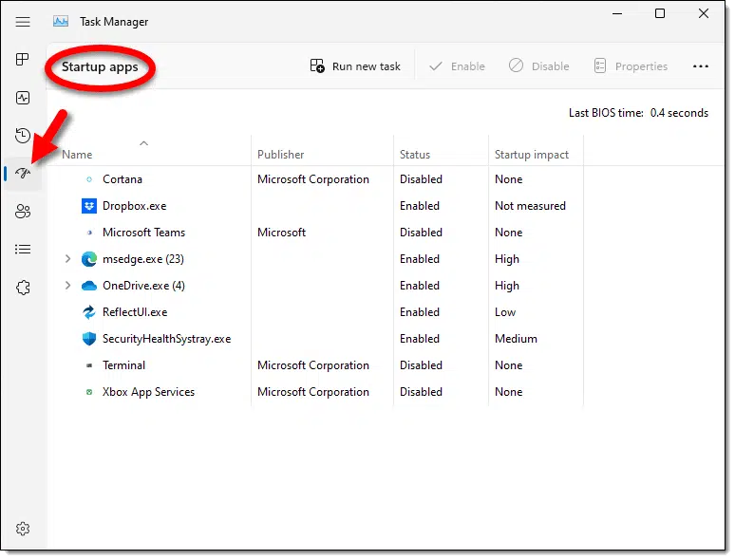Close the Task Manager window
The image size is (735, 560).
tap(703, 13)
